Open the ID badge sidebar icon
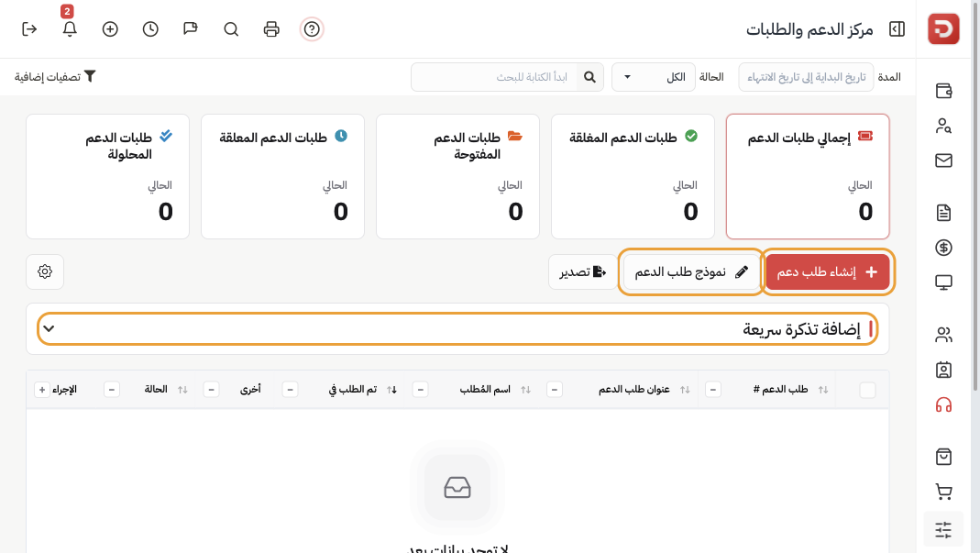The height and width of the screenshot is (553, 980). click(943, 370)
